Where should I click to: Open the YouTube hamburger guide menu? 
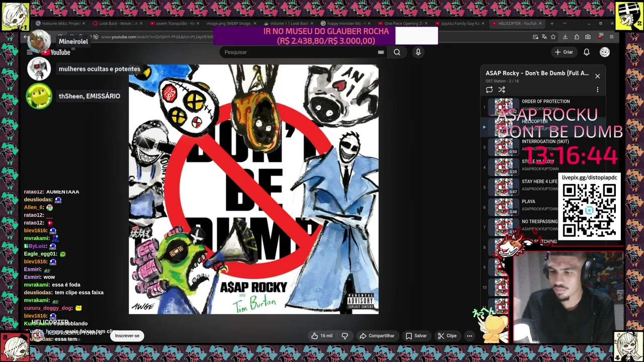30,52
